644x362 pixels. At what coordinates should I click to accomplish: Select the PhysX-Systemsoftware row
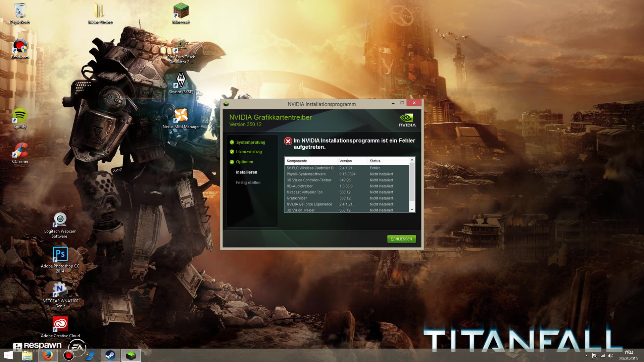coord(347,174)
